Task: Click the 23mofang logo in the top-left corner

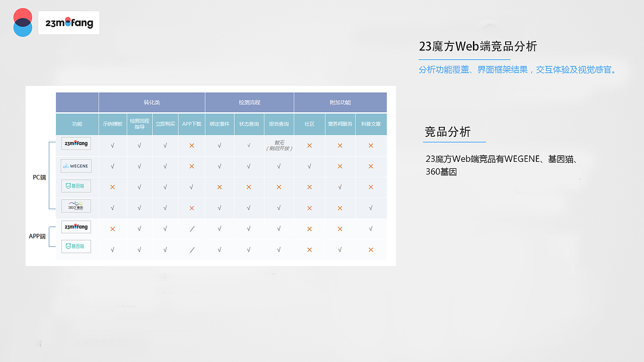Action: [69, 23]
